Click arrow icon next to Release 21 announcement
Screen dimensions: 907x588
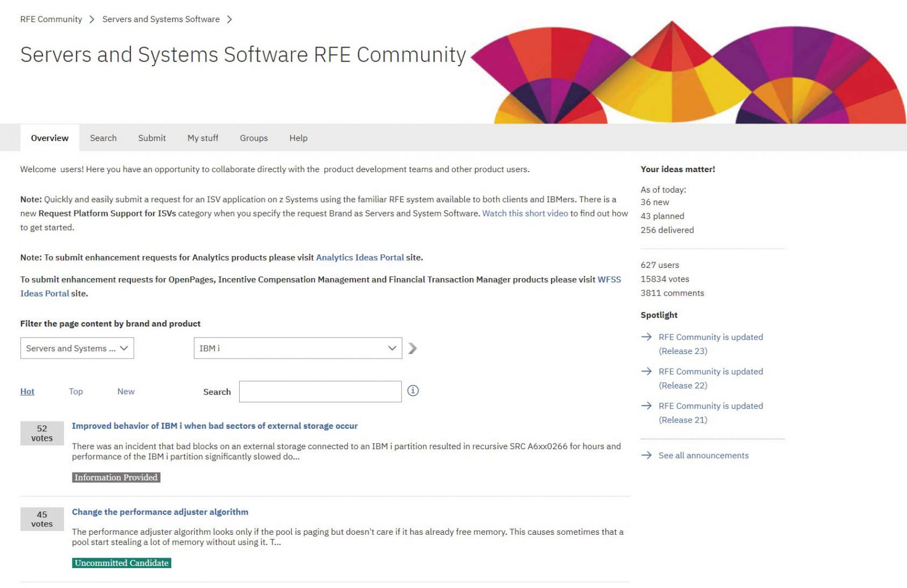[646, 406]
